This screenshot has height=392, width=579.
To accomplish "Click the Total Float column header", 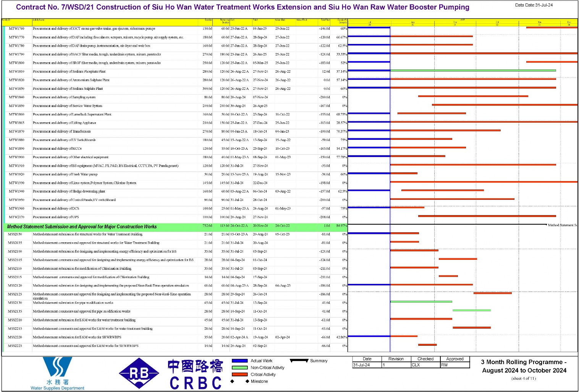I will tap(325, 19).
